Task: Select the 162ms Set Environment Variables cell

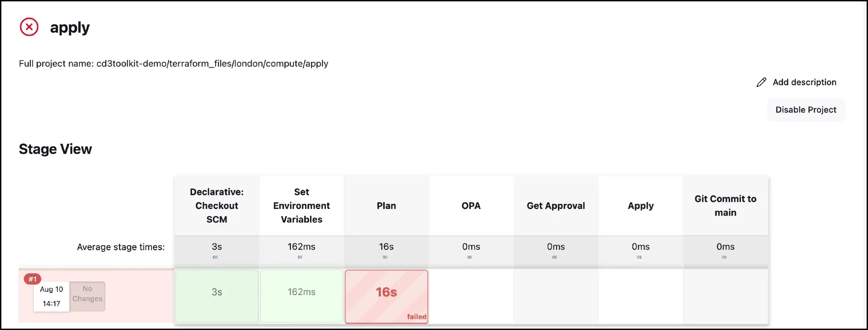Action: coord(301,292)
